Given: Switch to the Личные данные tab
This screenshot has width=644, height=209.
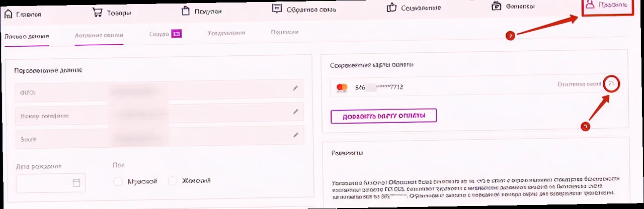Looking at the screenshot, I should 27,37.
